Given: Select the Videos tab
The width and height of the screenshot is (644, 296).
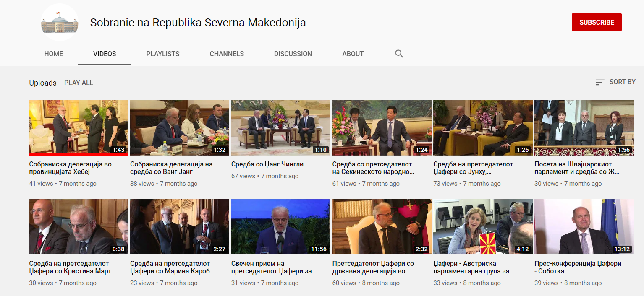Looking at the screenshot, I should (x=105, y=54).
